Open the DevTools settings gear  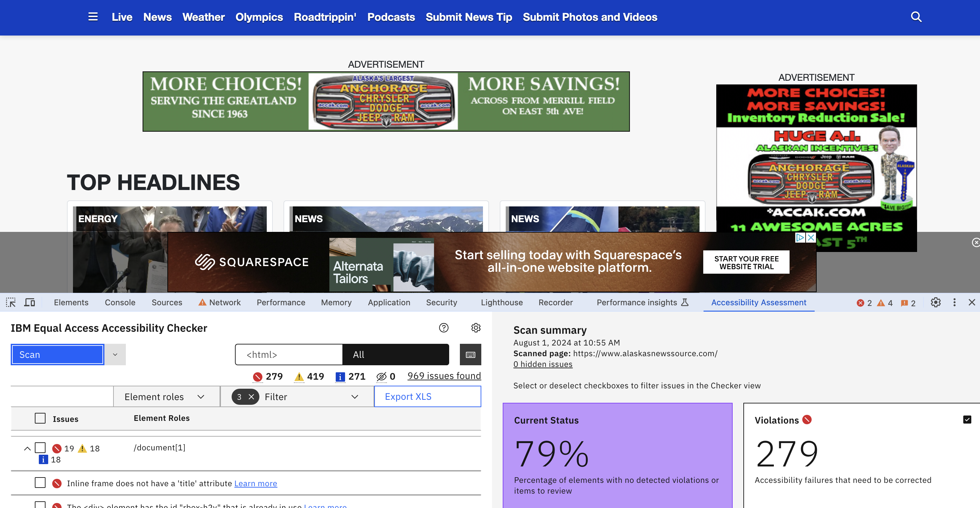[x=935, y=302]
